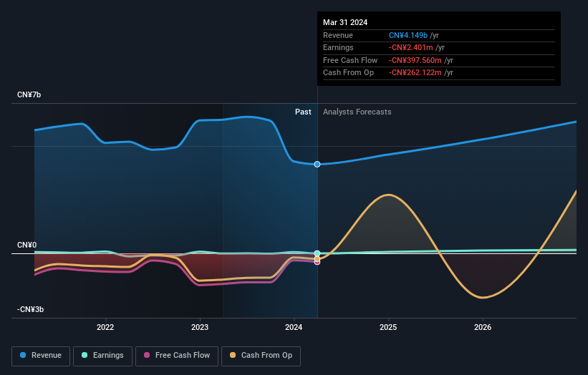This screenshot has width=588, height=375.
Task: Click the teal Earnings data point marker
Action: [x=317, y=253]
